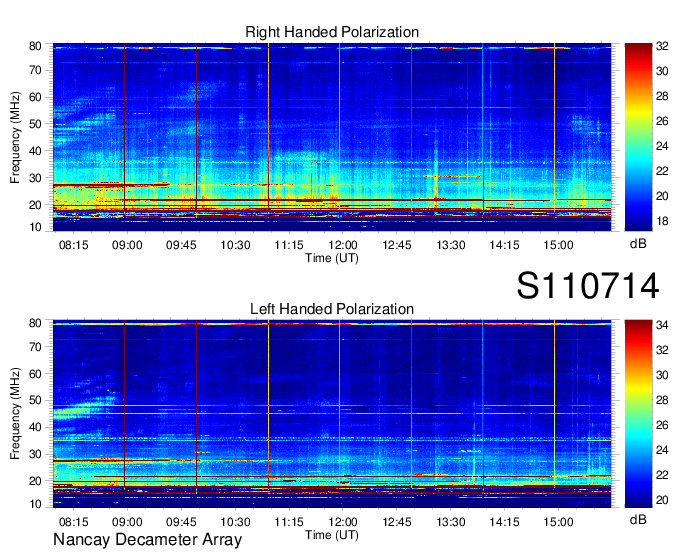
Task: Click the Left Handed plot color bar
Action: 638,414
